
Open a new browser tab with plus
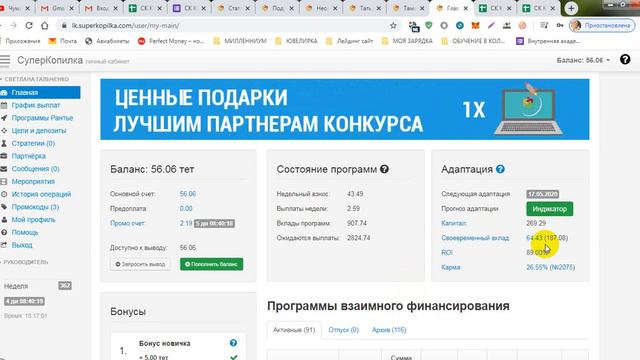click(571, 8)
